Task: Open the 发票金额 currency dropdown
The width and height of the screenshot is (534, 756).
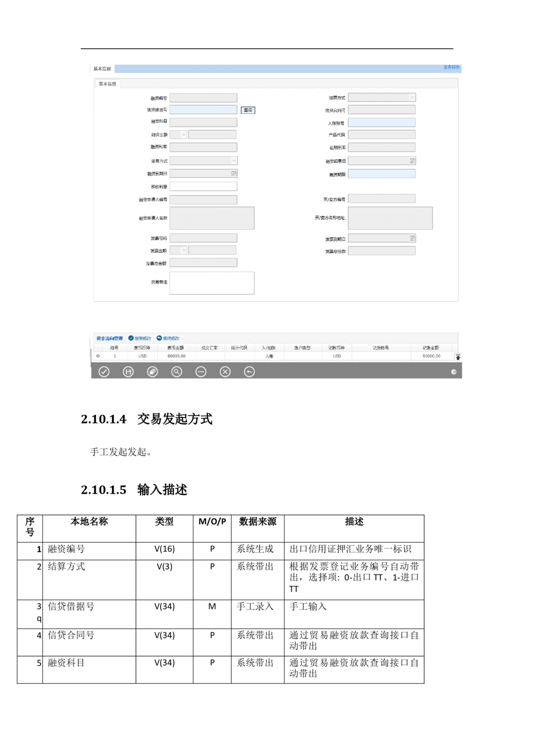Action: pos(183,251)
